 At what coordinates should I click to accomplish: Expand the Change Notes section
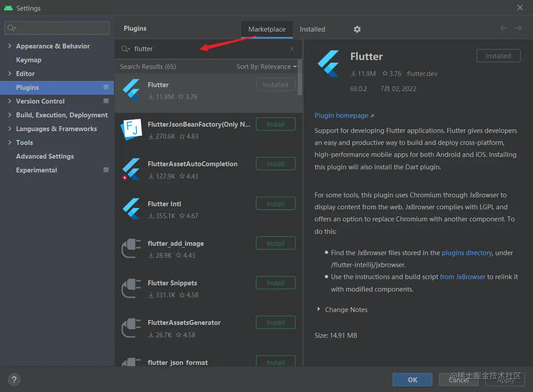[319, 309]
